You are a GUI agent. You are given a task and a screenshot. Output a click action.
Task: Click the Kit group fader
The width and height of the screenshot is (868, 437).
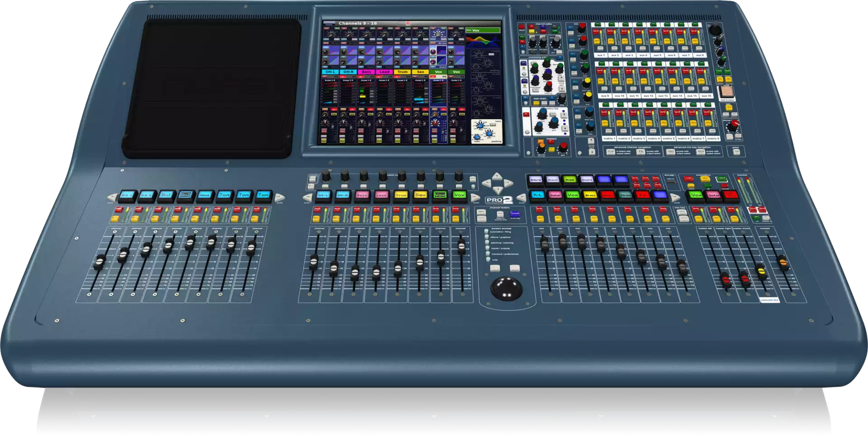544,244
